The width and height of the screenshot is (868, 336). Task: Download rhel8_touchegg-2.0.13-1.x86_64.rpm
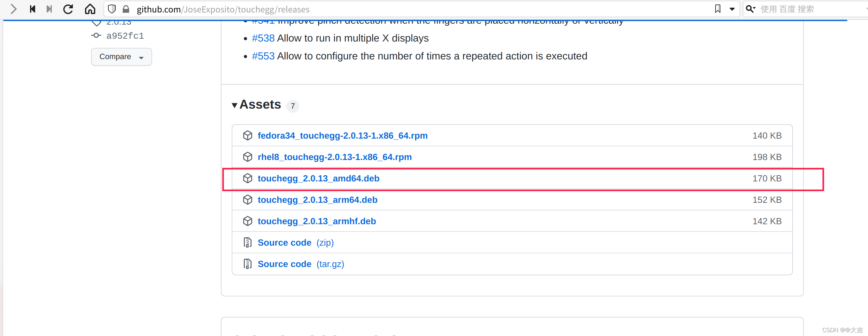(335, 157)
